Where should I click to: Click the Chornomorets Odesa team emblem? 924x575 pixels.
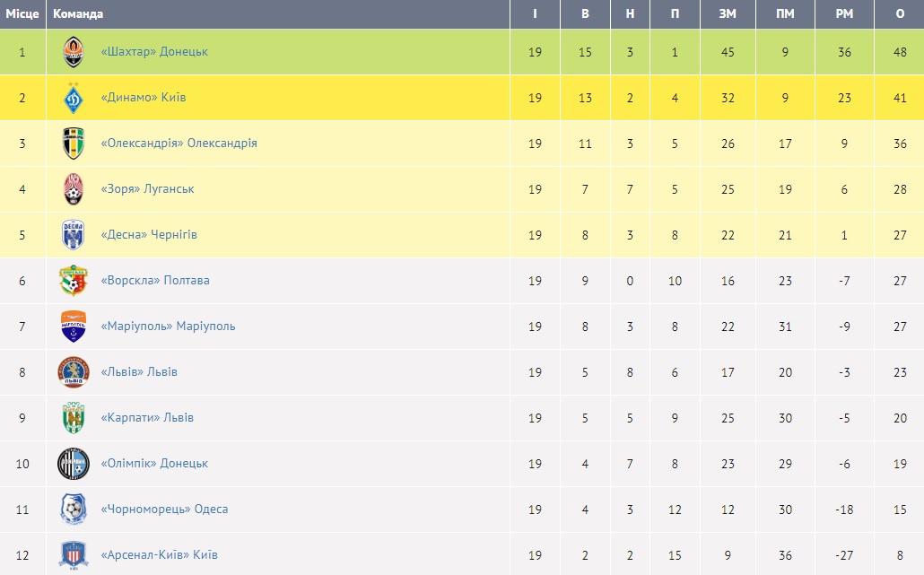74,510
